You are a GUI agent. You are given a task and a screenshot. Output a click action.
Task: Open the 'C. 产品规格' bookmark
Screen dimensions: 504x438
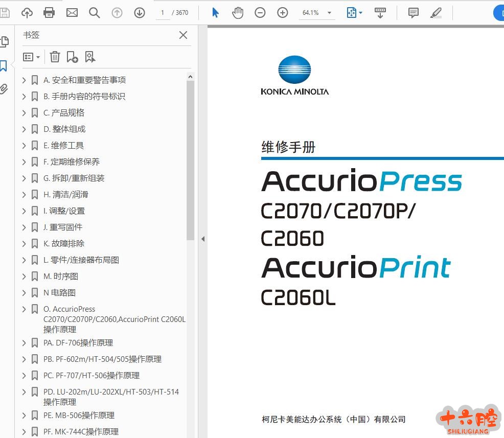click(x=64, y=113)
